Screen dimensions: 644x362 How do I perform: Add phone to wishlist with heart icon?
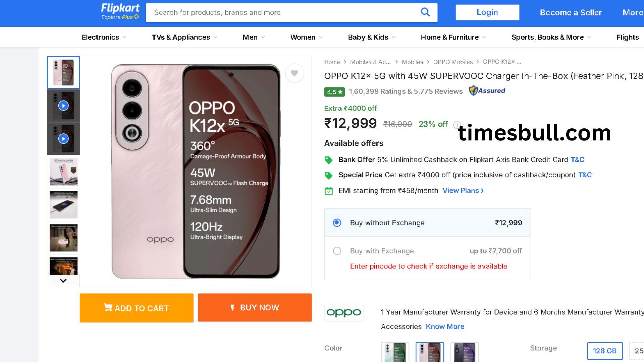click(294, 73)
